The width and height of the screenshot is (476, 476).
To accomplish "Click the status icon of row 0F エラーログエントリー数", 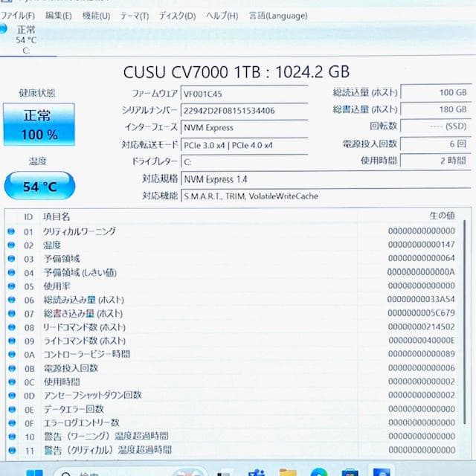I will tap(12, 423).
